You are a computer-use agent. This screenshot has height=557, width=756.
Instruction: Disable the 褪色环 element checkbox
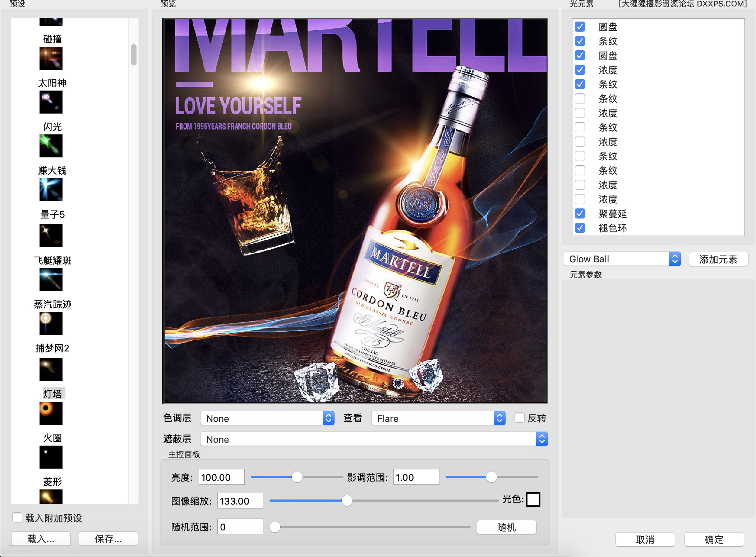tap(580, 228)
